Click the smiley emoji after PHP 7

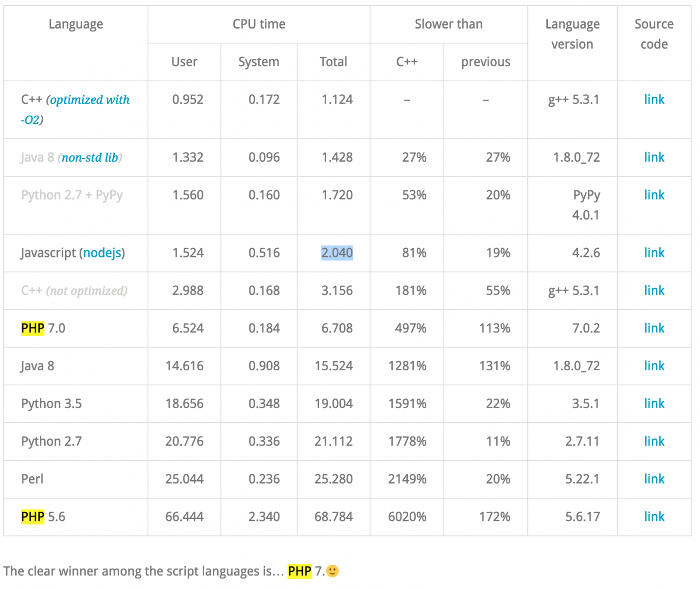[332, 571]
